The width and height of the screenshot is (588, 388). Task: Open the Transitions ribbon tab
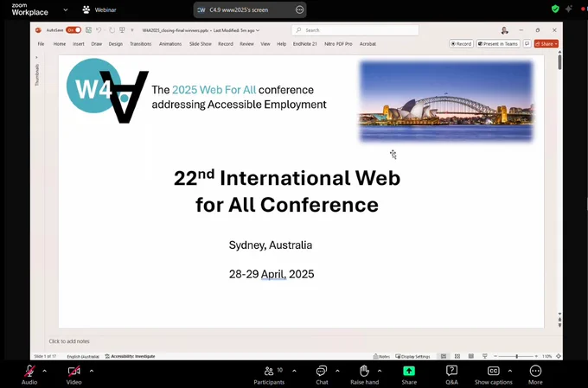[x=141, y=44]
